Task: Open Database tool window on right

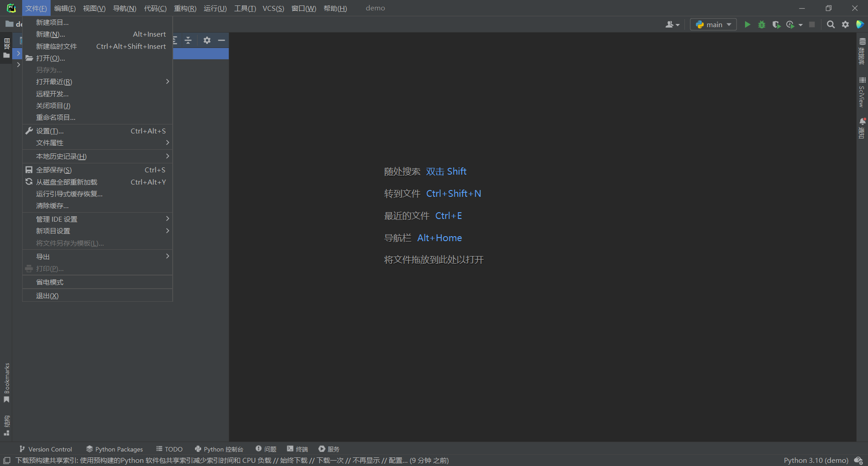Action: [x=862, y=51]
